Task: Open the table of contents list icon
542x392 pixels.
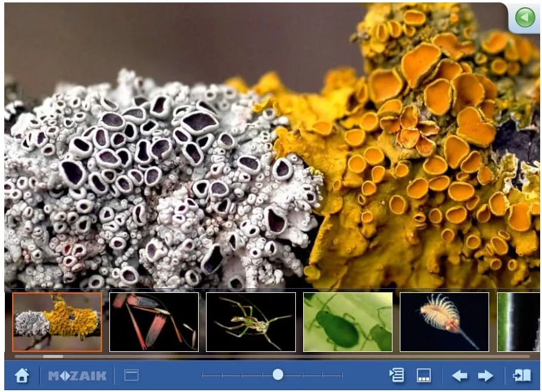Action: pos(397,376)
